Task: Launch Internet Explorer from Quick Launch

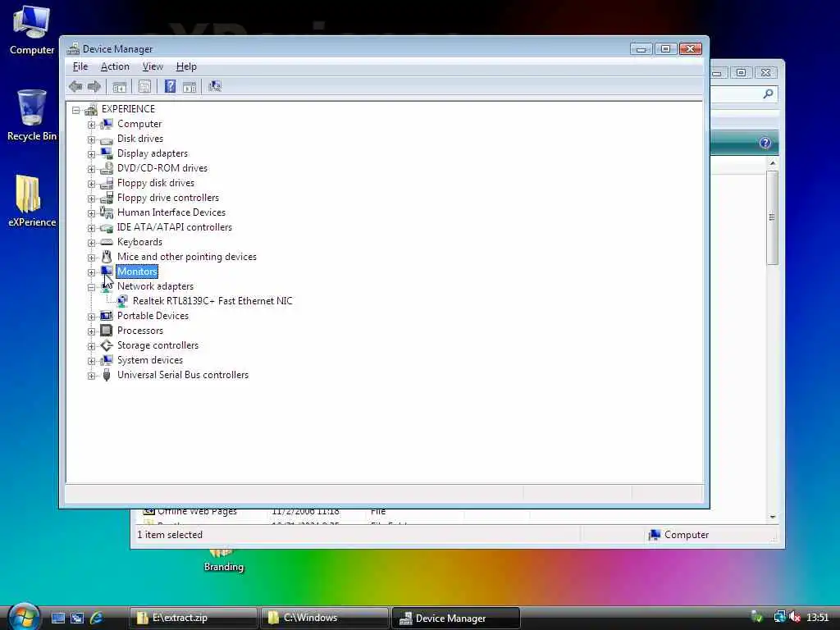Action: coord(97,618)
